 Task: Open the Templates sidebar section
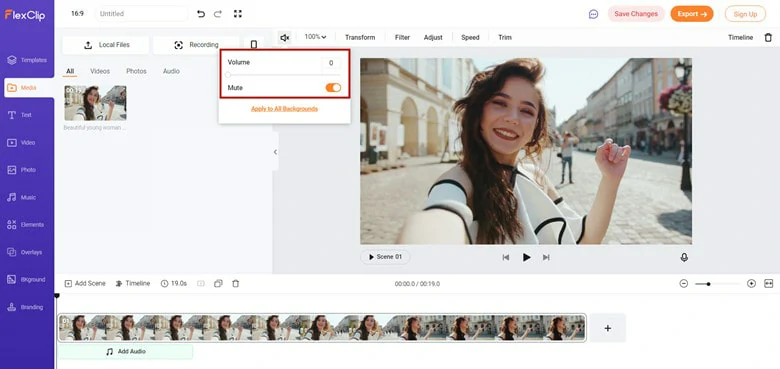click(27, 60)
